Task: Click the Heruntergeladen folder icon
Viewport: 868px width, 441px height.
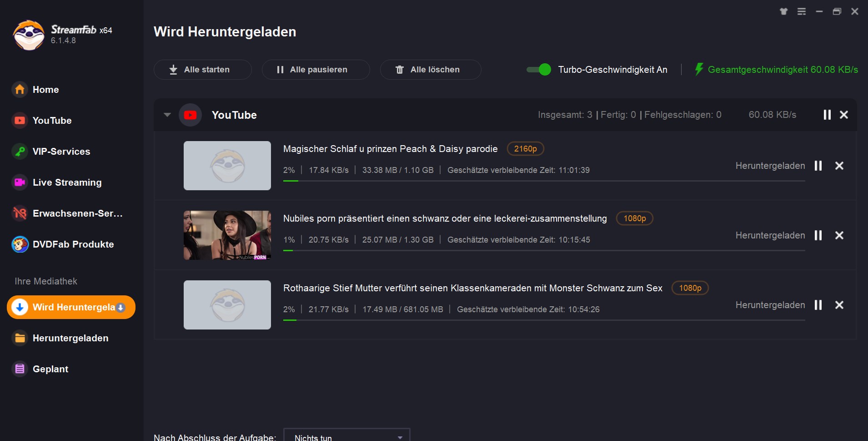Action: pyautogui.click(x=20, y=338)
